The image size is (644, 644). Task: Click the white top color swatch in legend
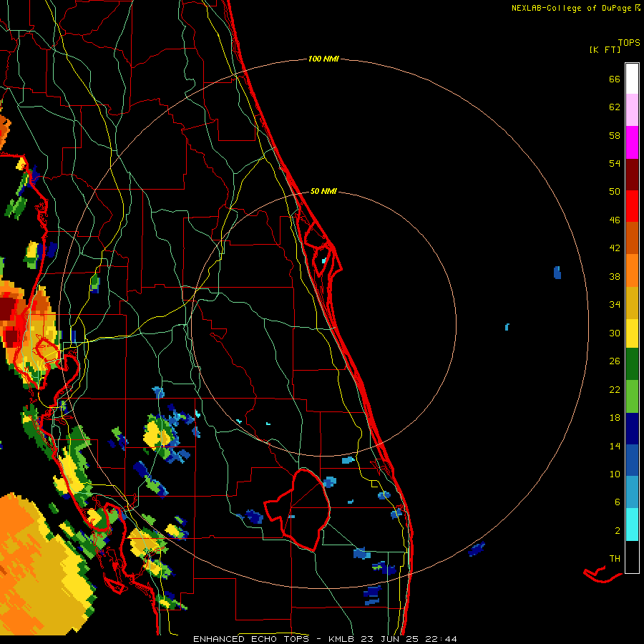632,79
